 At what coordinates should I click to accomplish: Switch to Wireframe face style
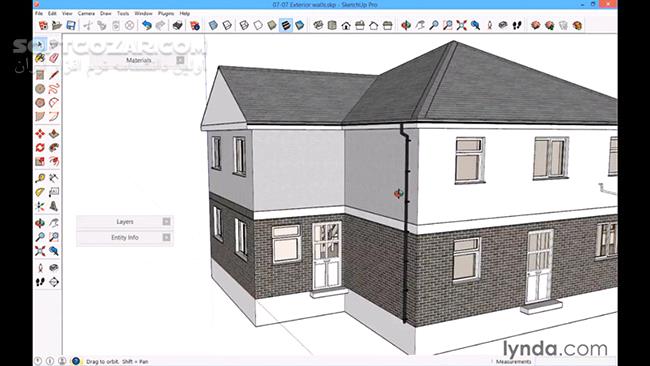coord(244,25)
